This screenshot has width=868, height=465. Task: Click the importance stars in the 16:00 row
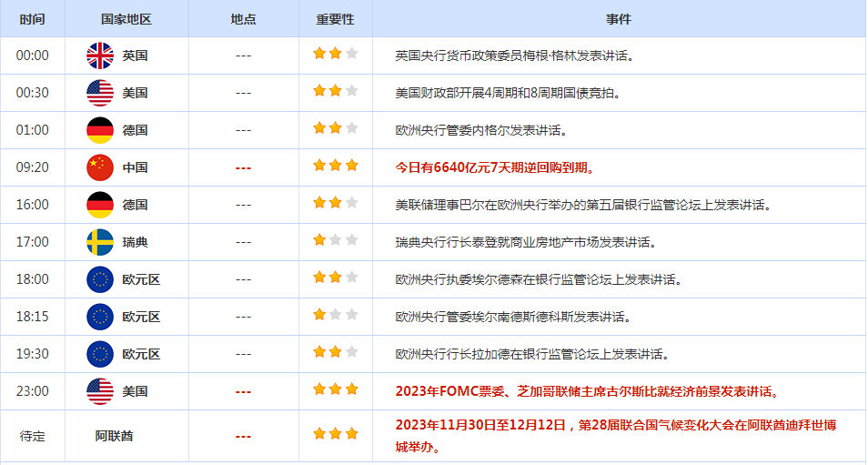336,203
